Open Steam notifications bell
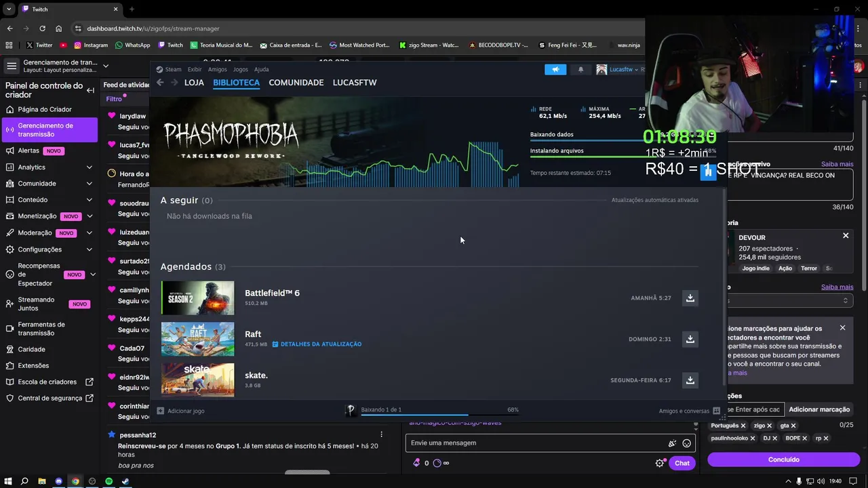This screenshot has width=868, height=488. (x=580, y=69)
